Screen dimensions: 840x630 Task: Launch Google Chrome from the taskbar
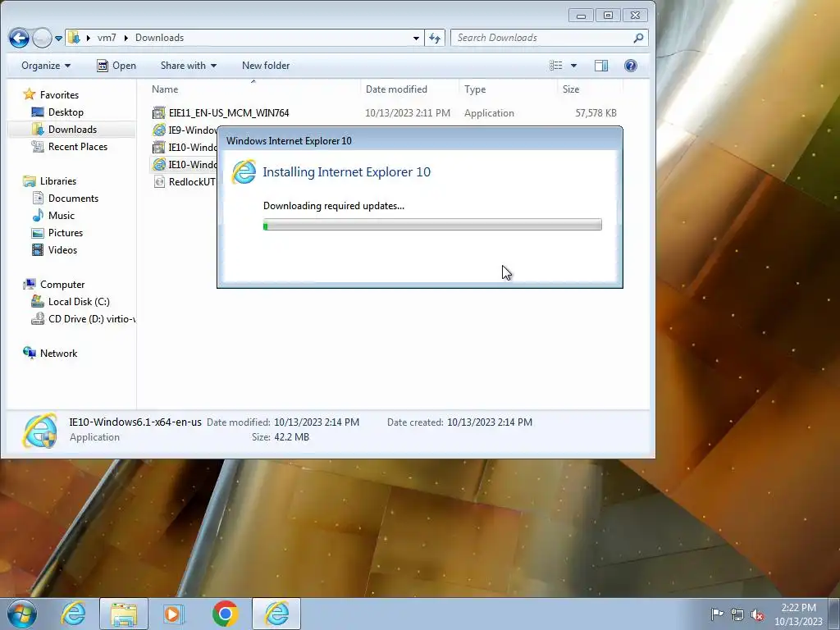coord(225,614)
